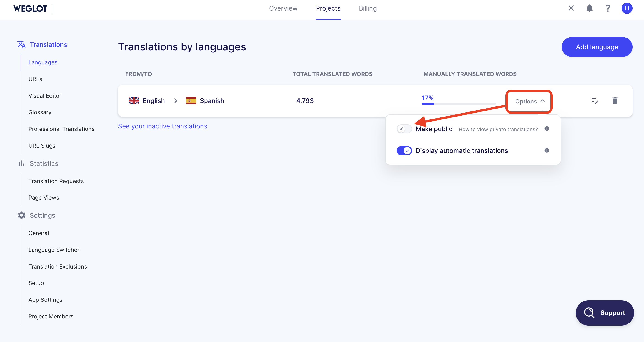Delete Spanish language with trash icon

point(615,100)
